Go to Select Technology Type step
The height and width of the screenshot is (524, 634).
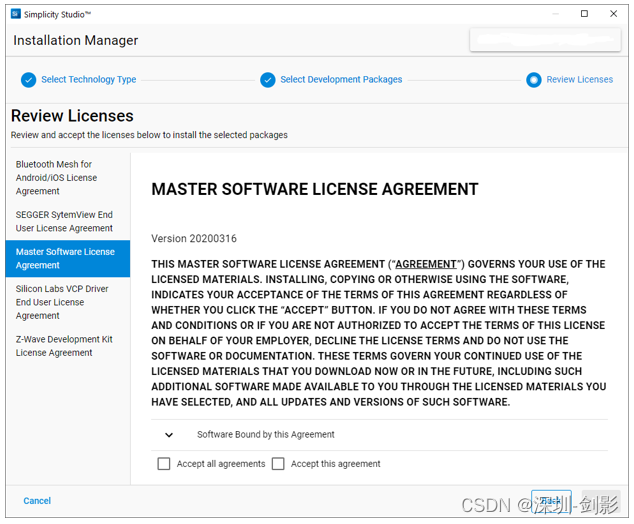point(89,79)
